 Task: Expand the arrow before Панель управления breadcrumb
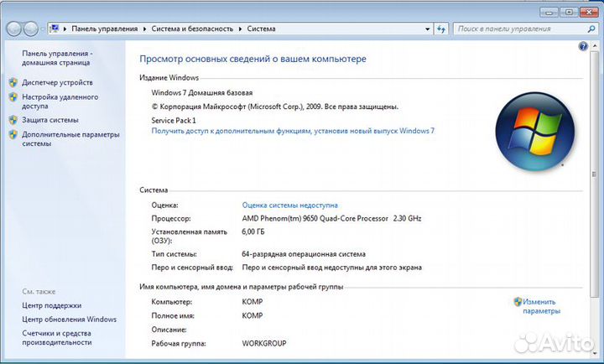click(65, 29)
